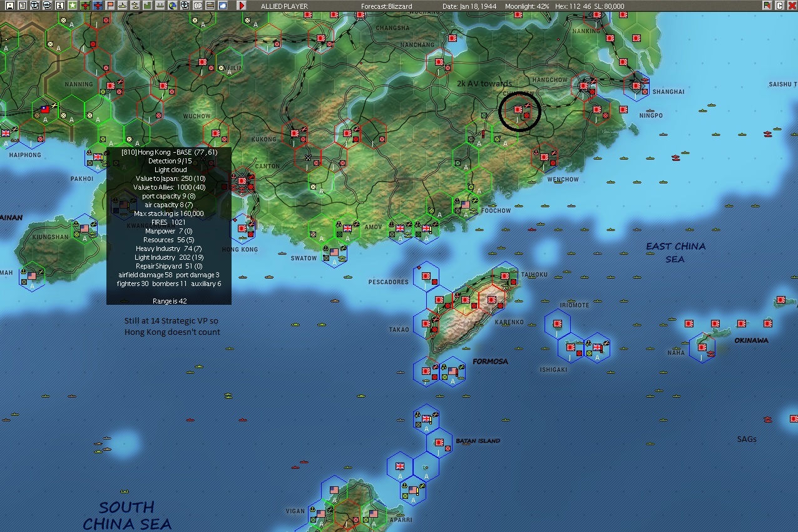Click the C icon at top right

[780, 6]
